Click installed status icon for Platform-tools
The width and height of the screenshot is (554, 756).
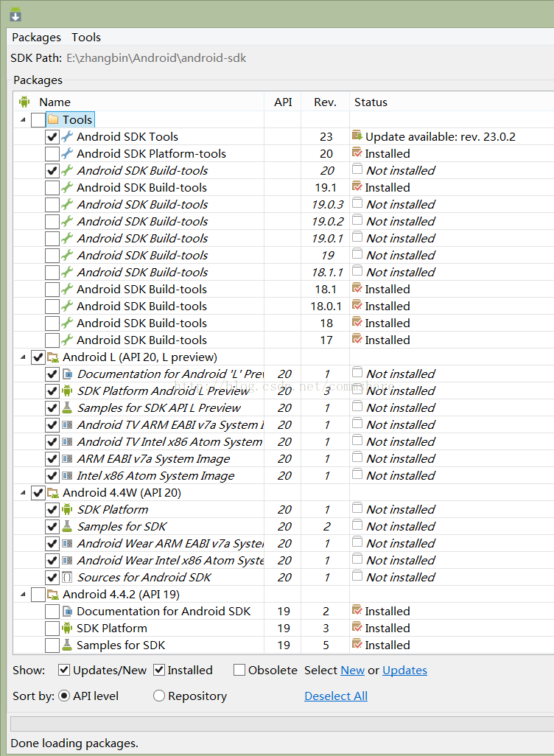tap(357, 153)
